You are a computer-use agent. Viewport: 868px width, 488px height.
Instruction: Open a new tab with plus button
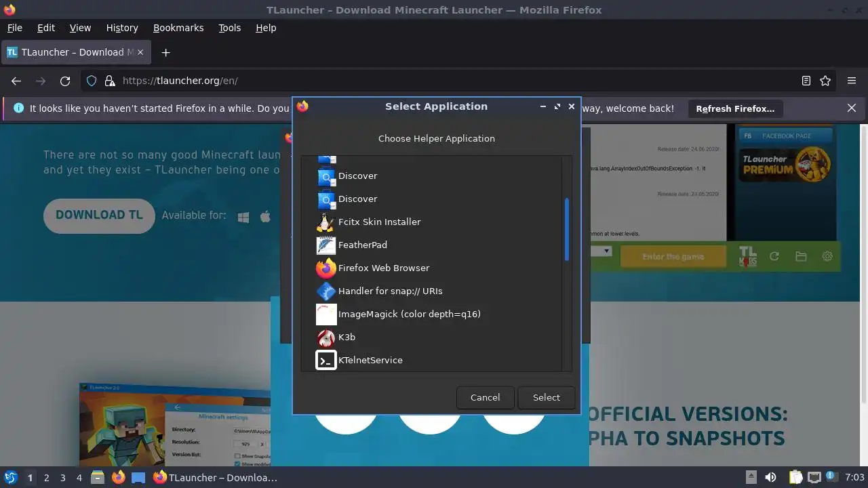click(165, 52)
